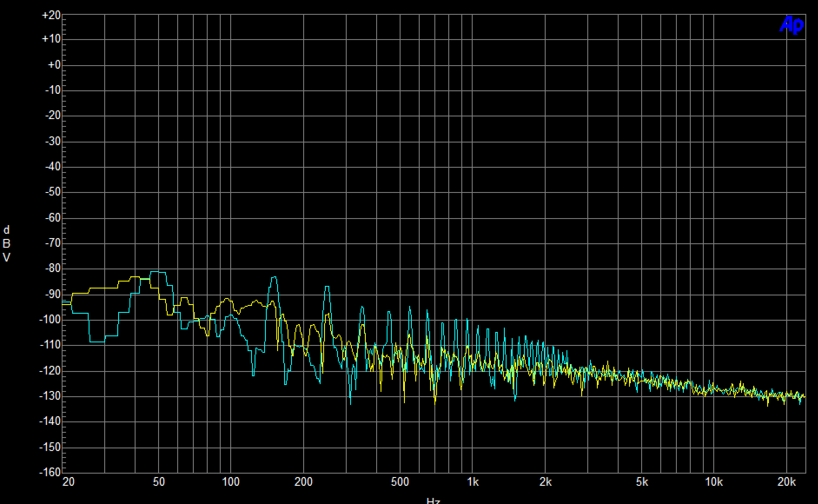Click the 50 Hz x-axis label
Viewport: 818px width, 504px height.
coord(159,482)
